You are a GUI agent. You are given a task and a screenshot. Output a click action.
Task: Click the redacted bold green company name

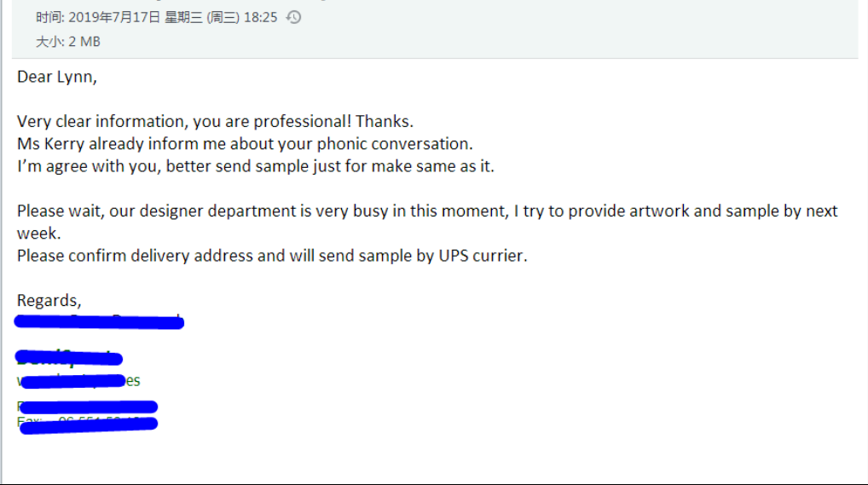coord(69,358)
